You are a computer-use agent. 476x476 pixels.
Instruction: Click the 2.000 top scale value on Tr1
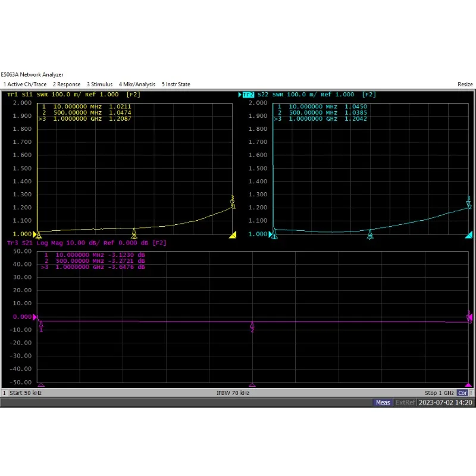click(x=22, y=103)
